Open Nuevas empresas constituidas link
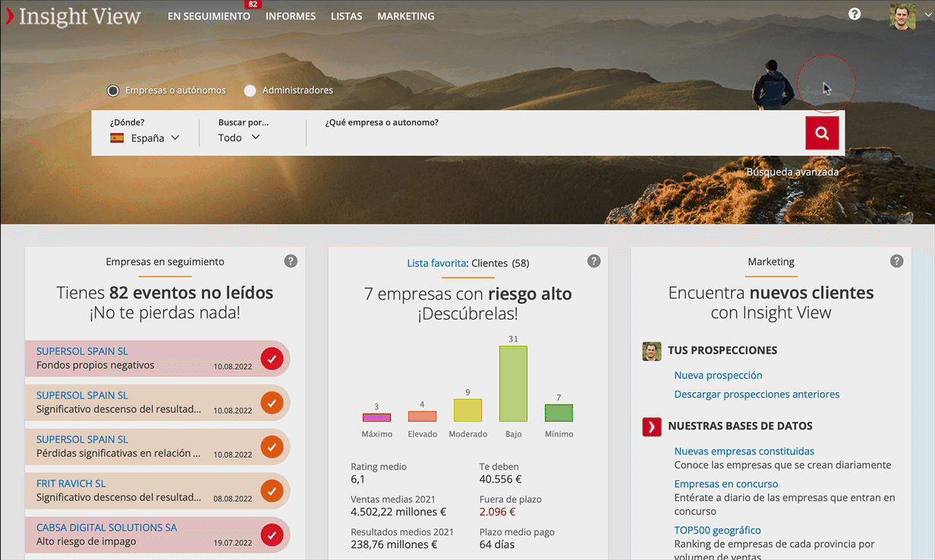The height and width of the screenshot is (560, 935). pos(744,451)
